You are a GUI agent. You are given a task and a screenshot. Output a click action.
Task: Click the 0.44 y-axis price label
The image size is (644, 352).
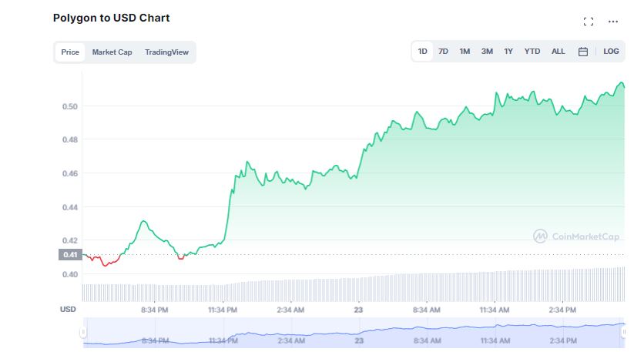pyautogui.click(x=70, y=207)
